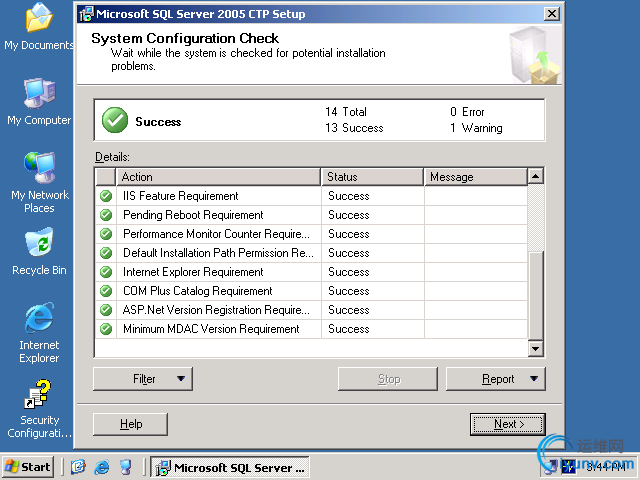Screen dimensions: 640x480
Task: Sort by Message column header
Action: 476,177
